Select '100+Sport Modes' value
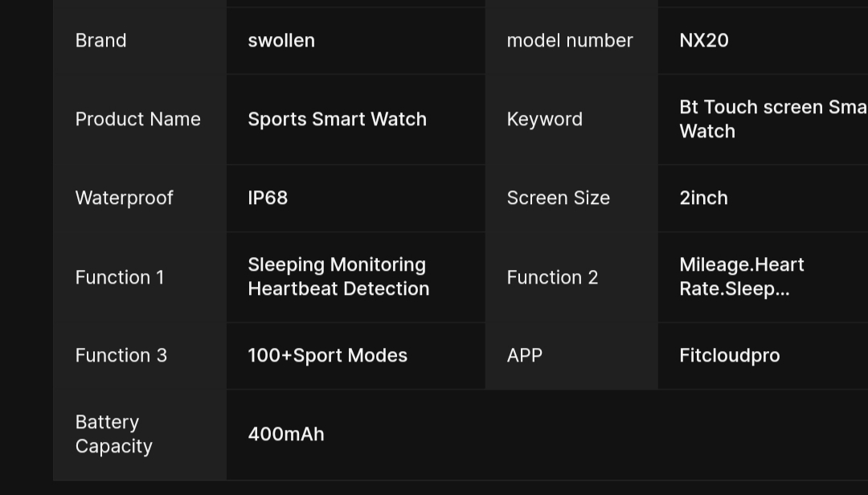Image resolution: width=868 pixels, height=495 pixels. 327,355
